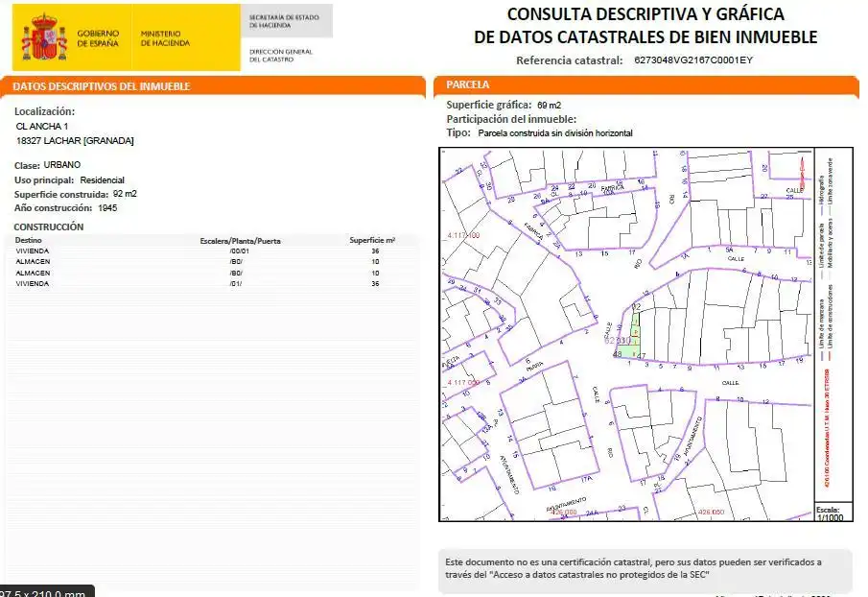The height and width of the screenshot is (597, 868).
Task: Click the '426.050' coordinate label on map
Action: point(711,513)
